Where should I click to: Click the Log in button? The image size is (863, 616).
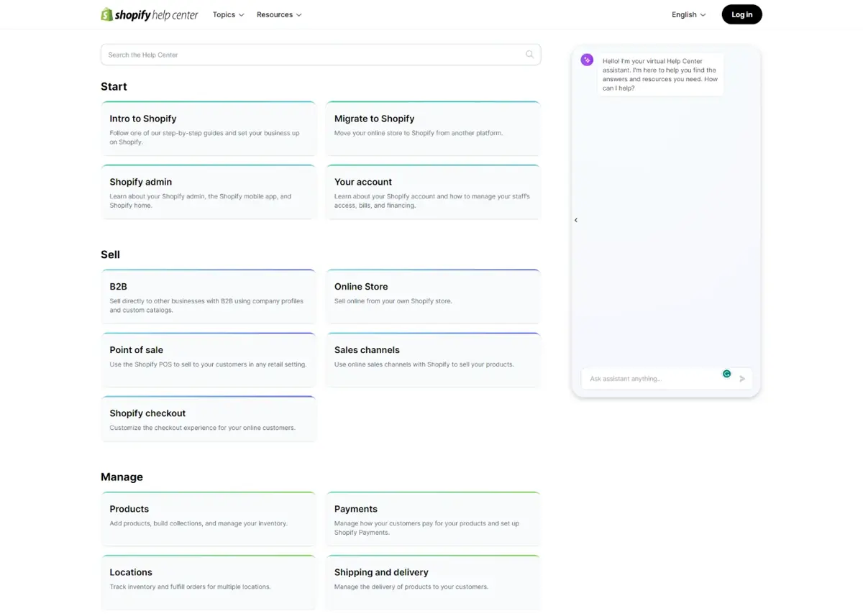tap(742, 14)
